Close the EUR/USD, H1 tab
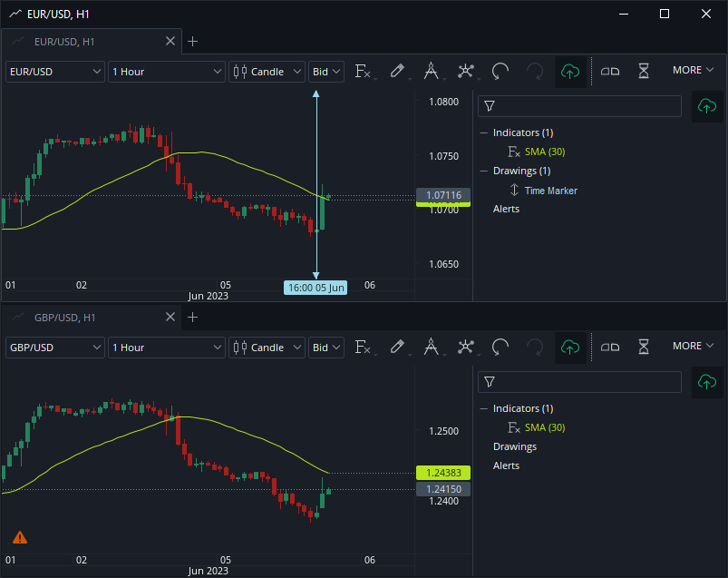 (x=170, y=42)
